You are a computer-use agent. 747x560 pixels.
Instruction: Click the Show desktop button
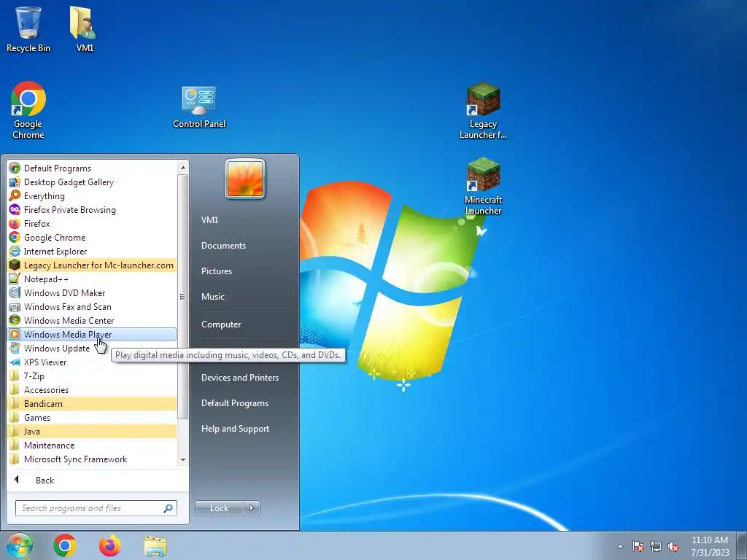(x=743, y=546)
